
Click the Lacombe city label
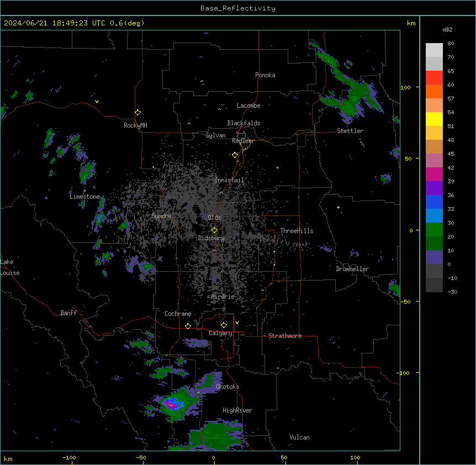(248, 105)
